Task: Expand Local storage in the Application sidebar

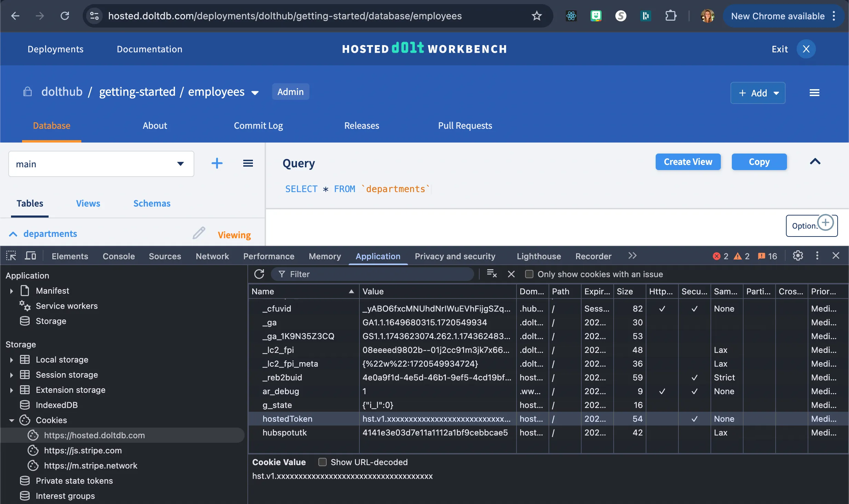Action: point(12,359)
